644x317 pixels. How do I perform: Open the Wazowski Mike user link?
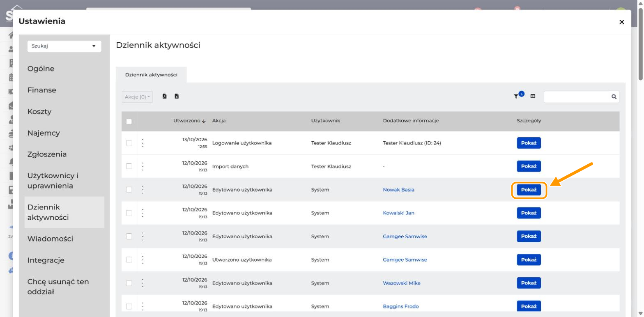point(401,283)
